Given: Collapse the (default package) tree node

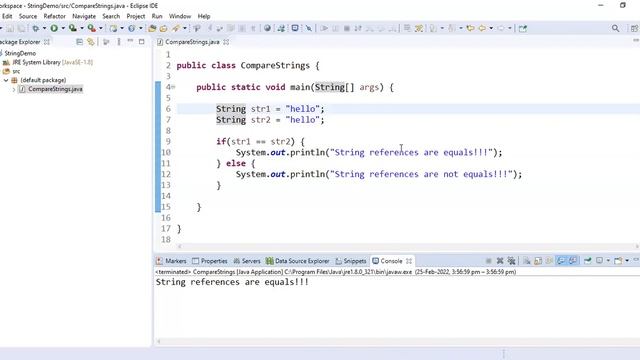Looking at the screenshot, I should pyautogui.click(x=6, y=80).
